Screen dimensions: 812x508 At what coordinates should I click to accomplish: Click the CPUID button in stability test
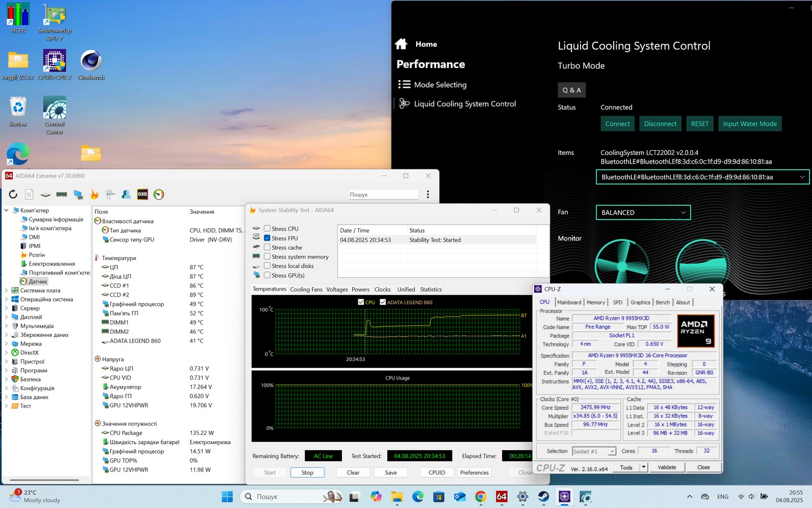(x=437, y=472)
